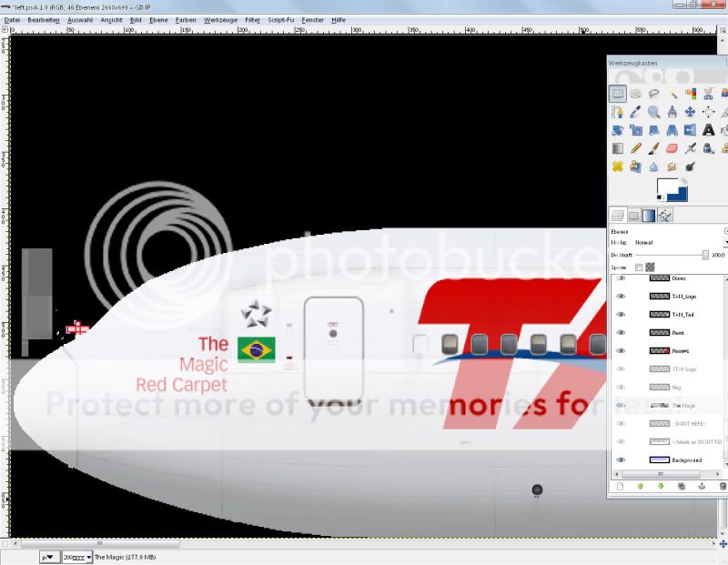728x565 pixels.
Task: Activate the Move tool
Action: (690, 112)
